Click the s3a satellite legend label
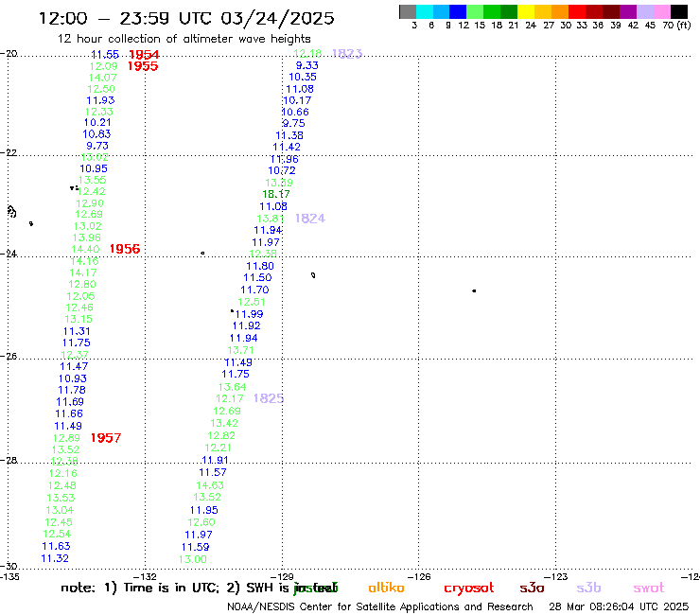 533,588
